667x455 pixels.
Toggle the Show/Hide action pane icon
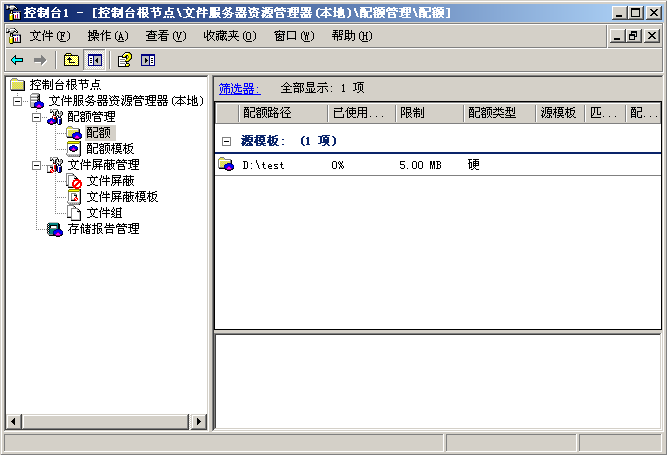148,60
